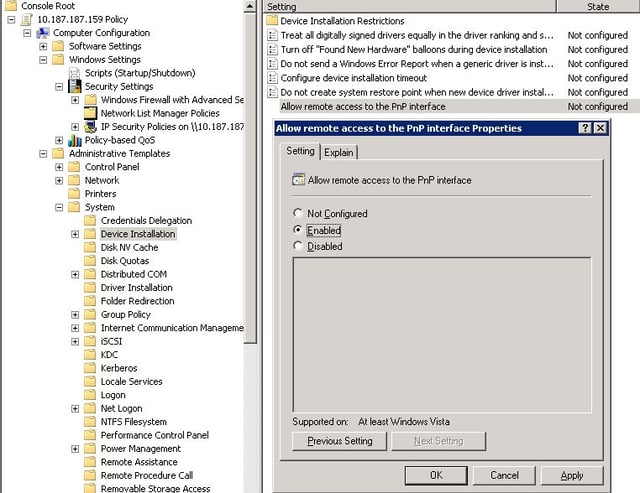Click the Disk NV Cache folder icon

(90, 247)
